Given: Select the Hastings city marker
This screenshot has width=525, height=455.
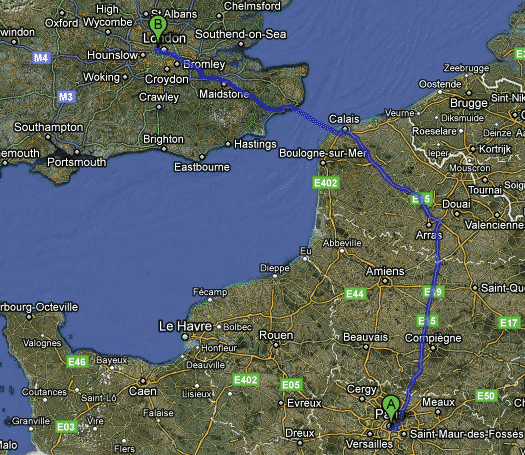Looking at the screenshot, I should point(228,144).
